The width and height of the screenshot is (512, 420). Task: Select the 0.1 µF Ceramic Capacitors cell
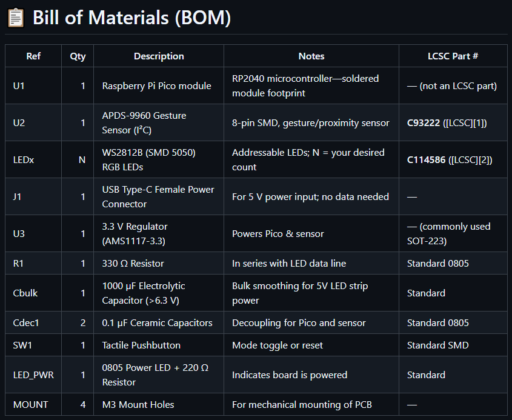157,323
